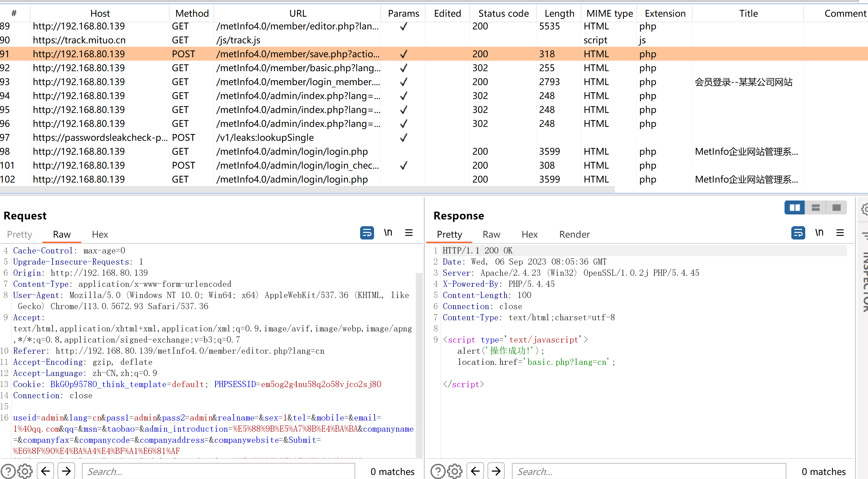Switch Request view to Raw tab

[62, 235]
